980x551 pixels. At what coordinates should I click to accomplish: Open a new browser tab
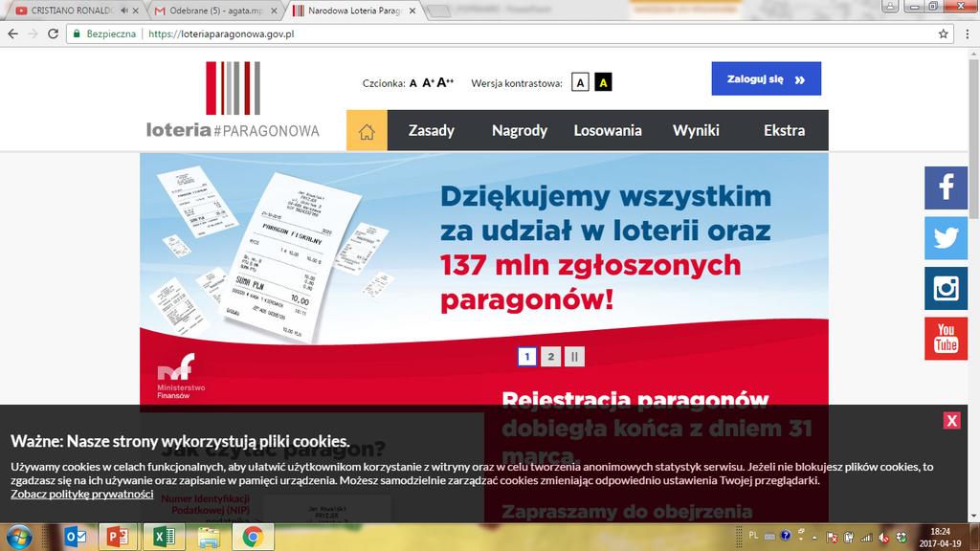point(438,11)
